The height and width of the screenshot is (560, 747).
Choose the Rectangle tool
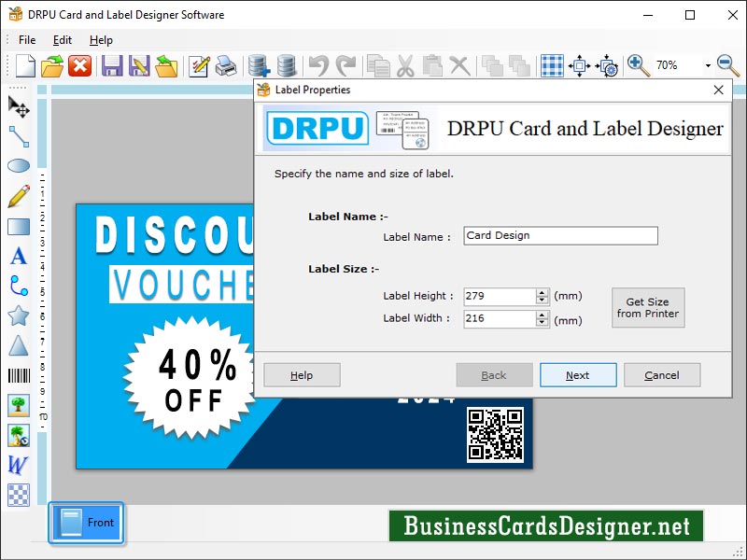(17, 226)
